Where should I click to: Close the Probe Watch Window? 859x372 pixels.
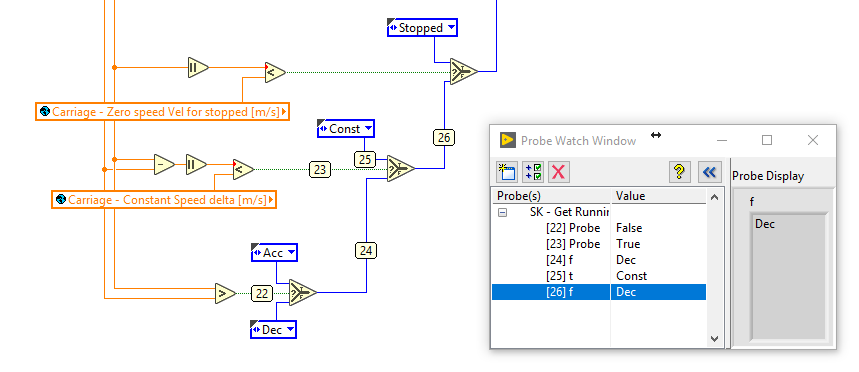pos(813,140)
